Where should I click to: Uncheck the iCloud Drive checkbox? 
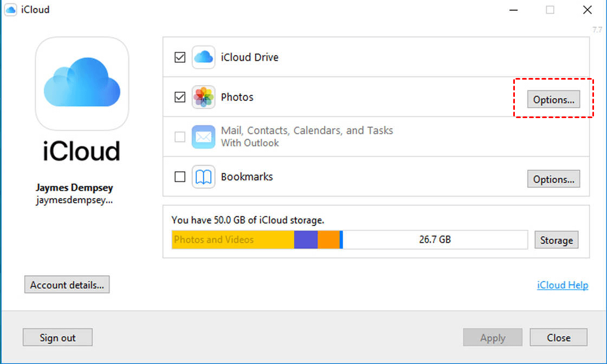click(x=180, y=57)
